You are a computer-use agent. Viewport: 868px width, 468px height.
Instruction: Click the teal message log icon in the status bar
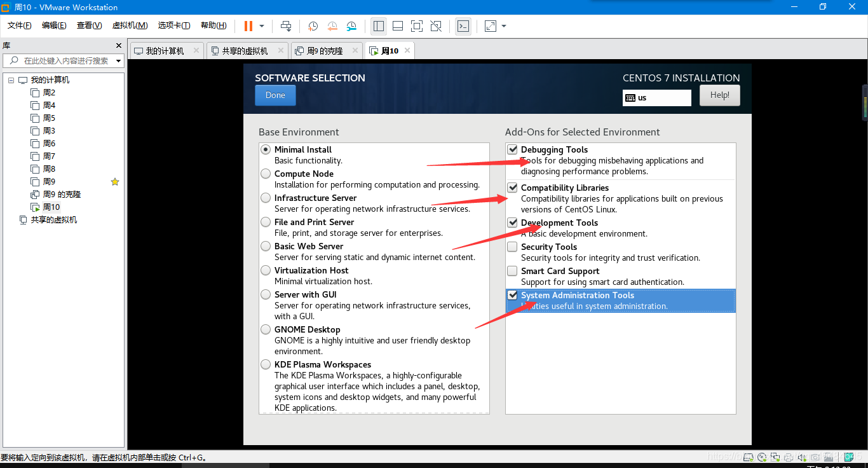(850, 457)
